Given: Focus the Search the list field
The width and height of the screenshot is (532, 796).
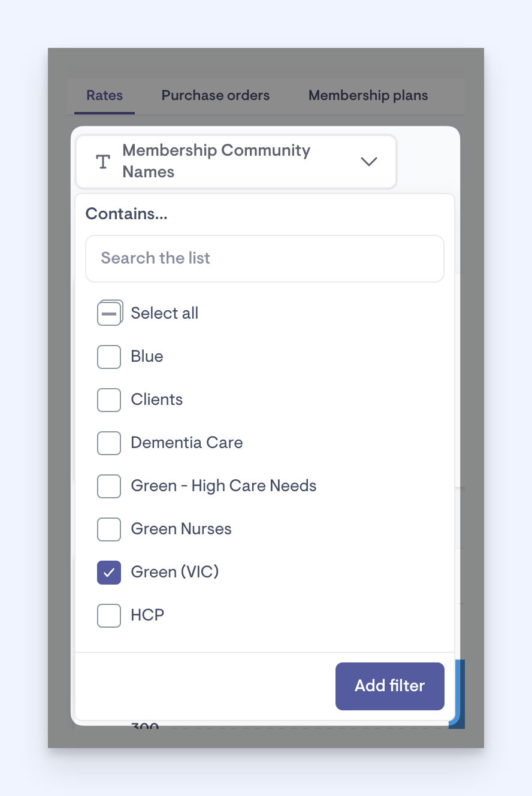Looking at the screenshot, I should click(x=265, y=258).
